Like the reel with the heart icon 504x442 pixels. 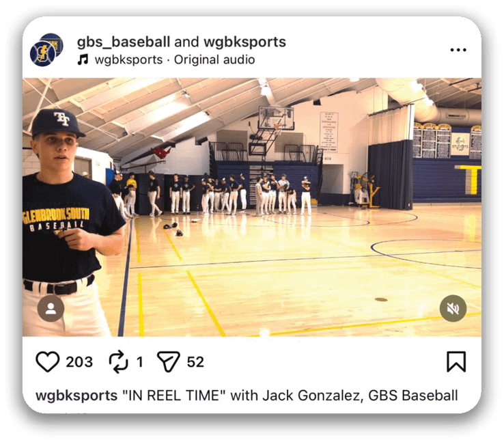click(48, 361)
